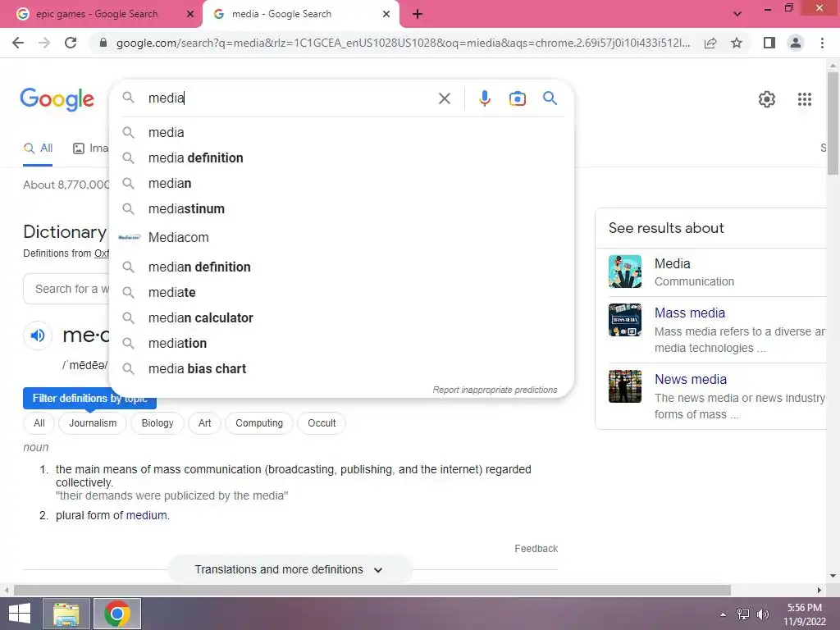The width and height of the screenshot is (840, 630).
Task: Choose the 'media bias chart' suggestion
Action: coord(341,368)
